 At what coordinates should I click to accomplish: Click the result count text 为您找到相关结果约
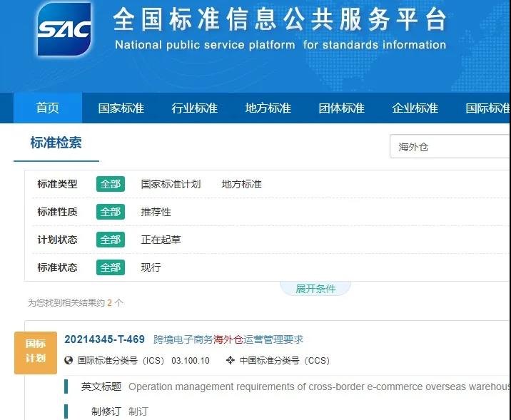tap(66, 303)
